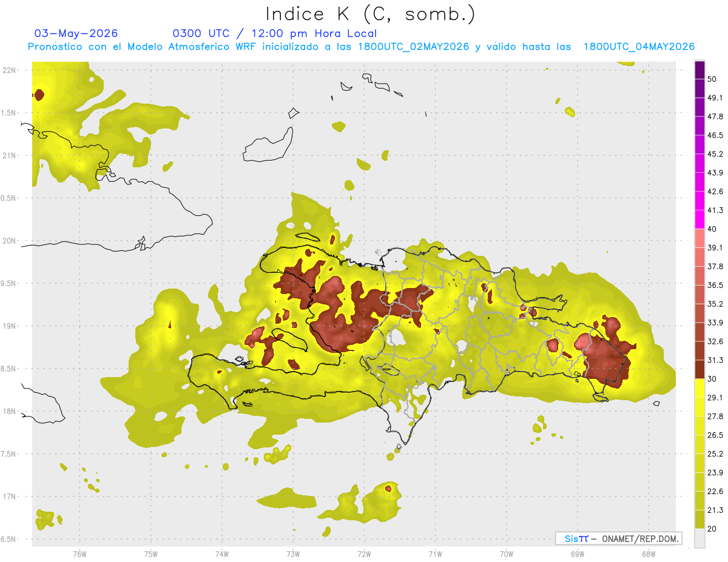Viewport: 728px width, 562px height.
Task: Click the 18N latitude axis label
Action: (10, 411)
